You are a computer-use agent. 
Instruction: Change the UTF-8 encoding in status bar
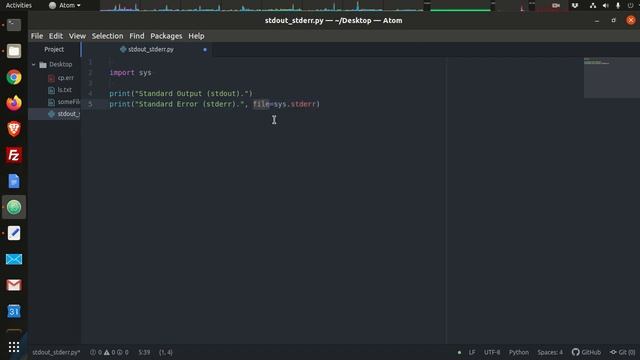492,352
